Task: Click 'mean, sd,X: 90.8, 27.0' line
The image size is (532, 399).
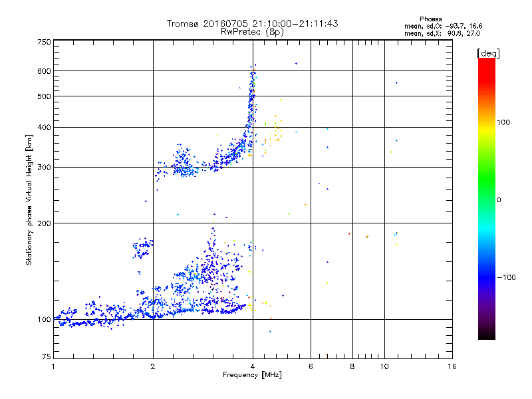Action: click(442, 33)
